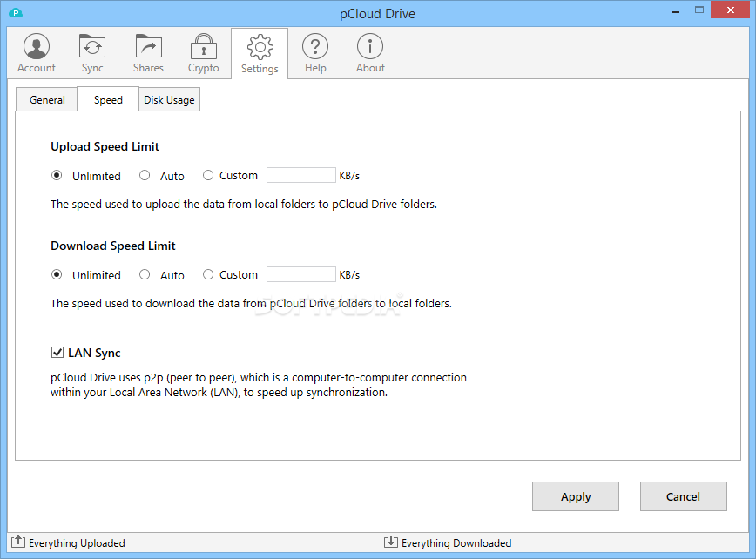Viewport: 756px width, 559px height.
Task: Click the upload speed description text
Action: point(244,205)
